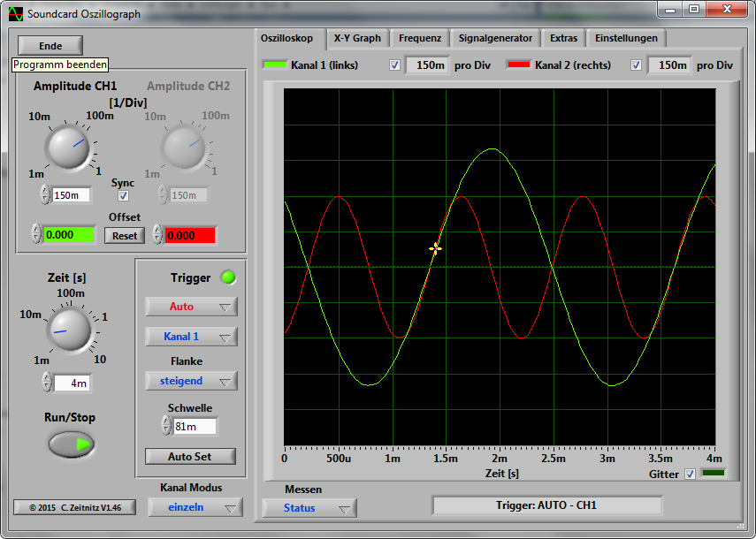Image resolution: width=756 pixels, height=539 pixels.
Task: Click the CH2 offset stepper arrows
Action: [x=157, y=234]
